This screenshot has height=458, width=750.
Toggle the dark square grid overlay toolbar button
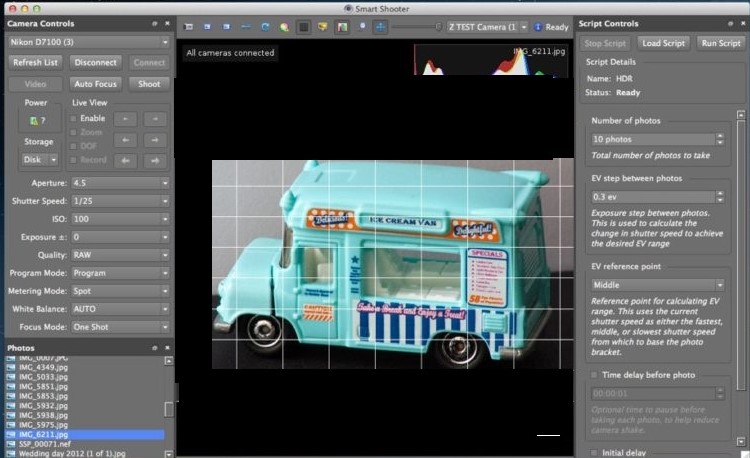click(303, 27)
